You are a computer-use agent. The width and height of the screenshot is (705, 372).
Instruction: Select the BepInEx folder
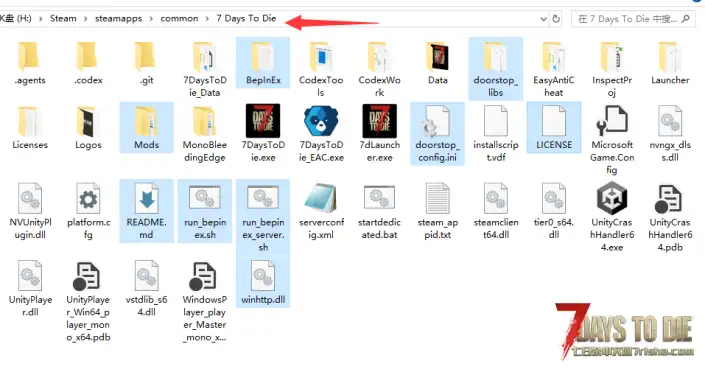[263, 63]
